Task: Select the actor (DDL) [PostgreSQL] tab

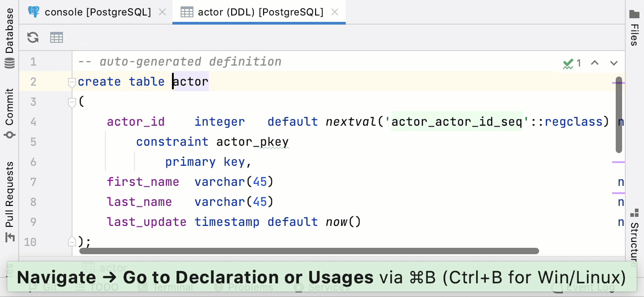Action: coord(260,12)
